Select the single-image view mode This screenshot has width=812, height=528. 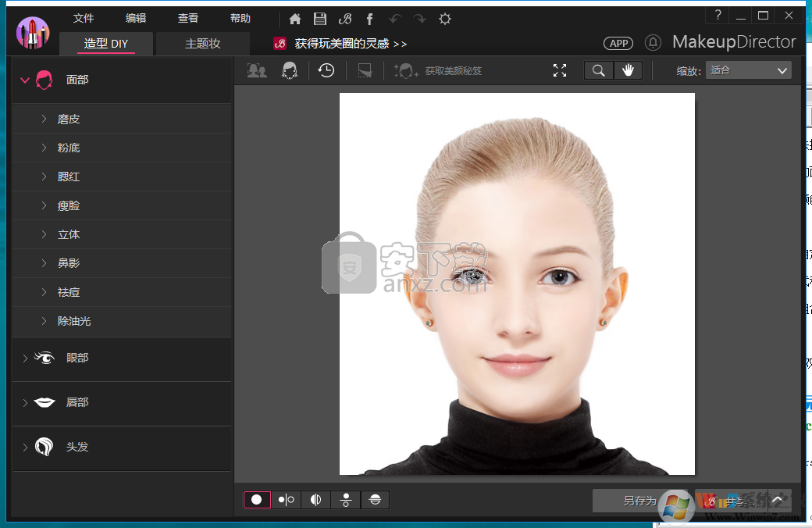click(x=257, y=499)
